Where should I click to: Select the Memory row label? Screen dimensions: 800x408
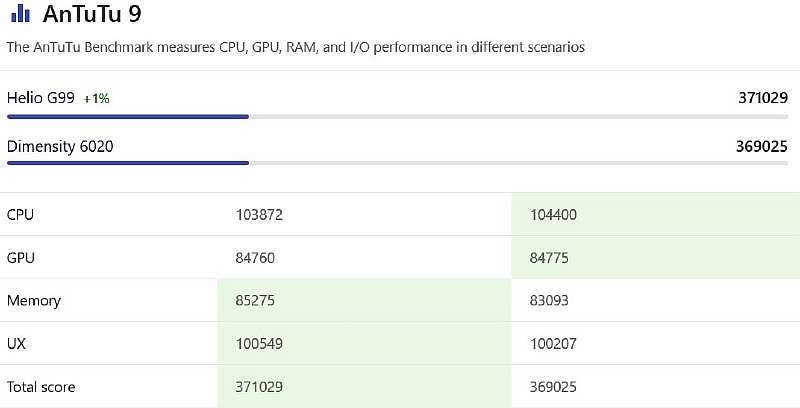[34, 301]
